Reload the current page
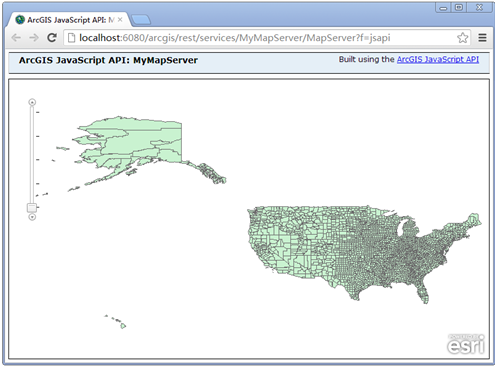Screen dimensions: 495x366 (x=52, y=37)
